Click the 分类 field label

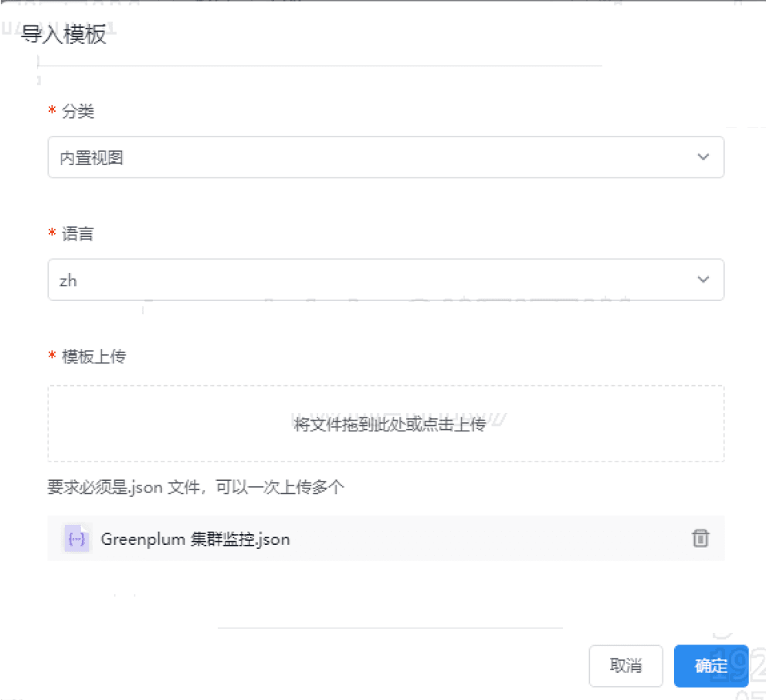point(78,111)
